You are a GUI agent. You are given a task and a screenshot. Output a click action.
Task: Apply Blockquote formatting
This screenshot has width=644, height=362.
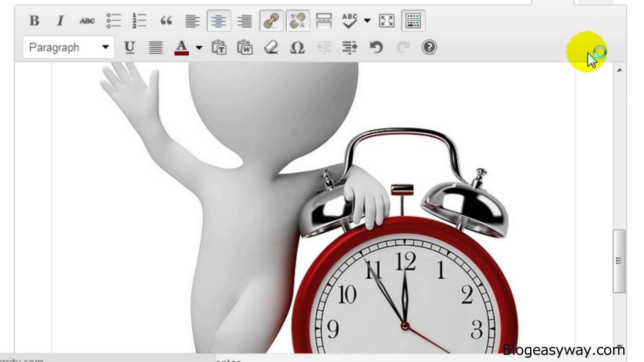166,21
